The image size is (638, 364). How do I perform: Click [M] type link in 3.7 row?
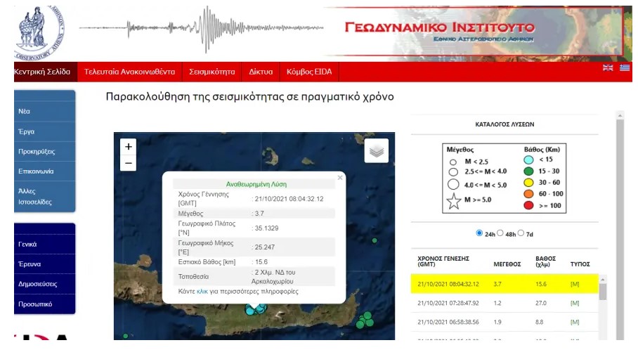pyautogui.click(x=575, y=284)
